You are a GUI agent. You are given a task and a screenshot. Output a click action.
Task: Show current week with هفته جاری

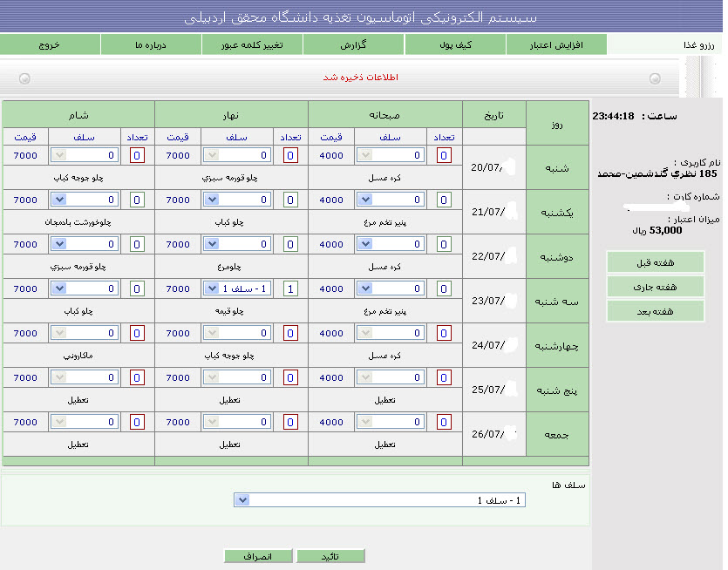[655, 287]
